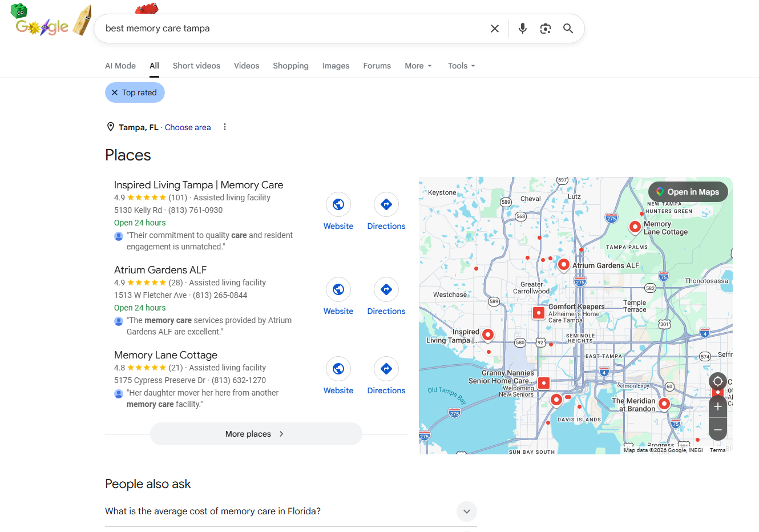This screenshot has height=532, width=759.
Task: Open the Memory Lane Cottage listing
Action: point(165,355)
